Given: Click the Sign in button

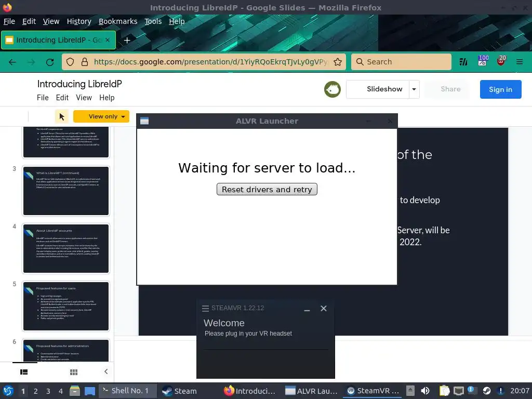Looking at the screenshot, I should pos(500,89).
